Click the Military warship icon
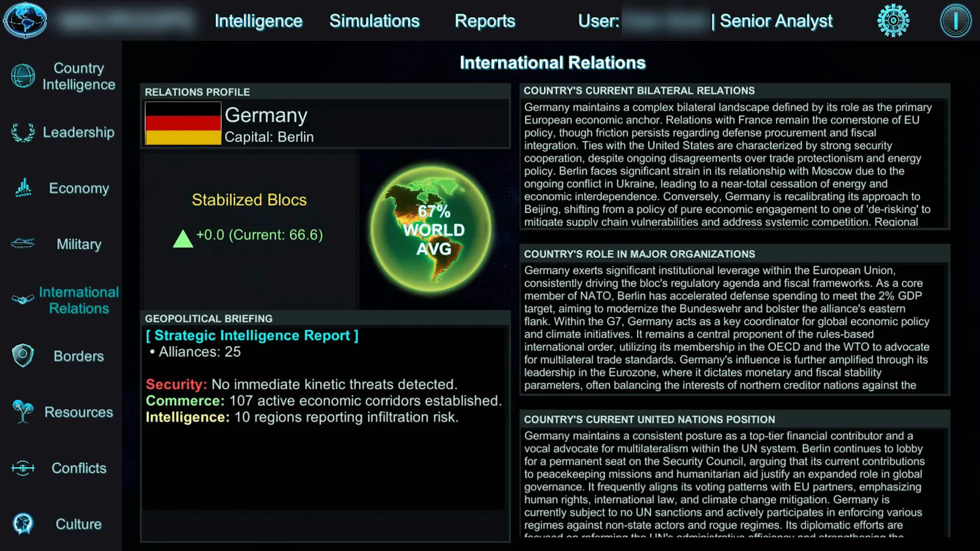The width and height of the screenshot is (980, 551). (x=23, y=244)
